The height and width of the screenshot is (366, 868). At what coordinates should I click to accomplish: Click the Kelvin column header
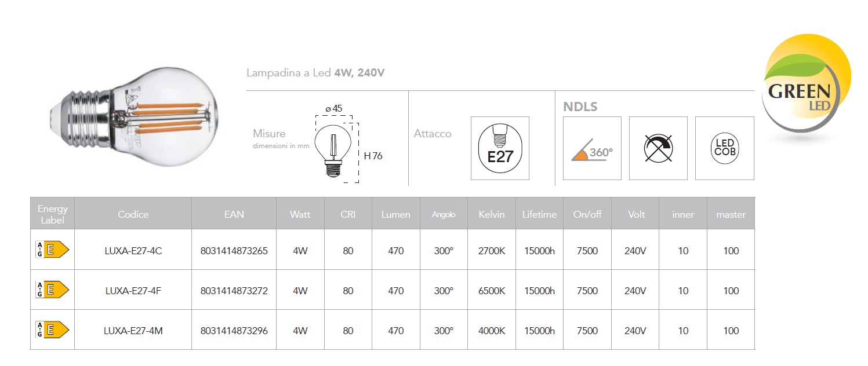pyautogui.click(x=492, y=214)
